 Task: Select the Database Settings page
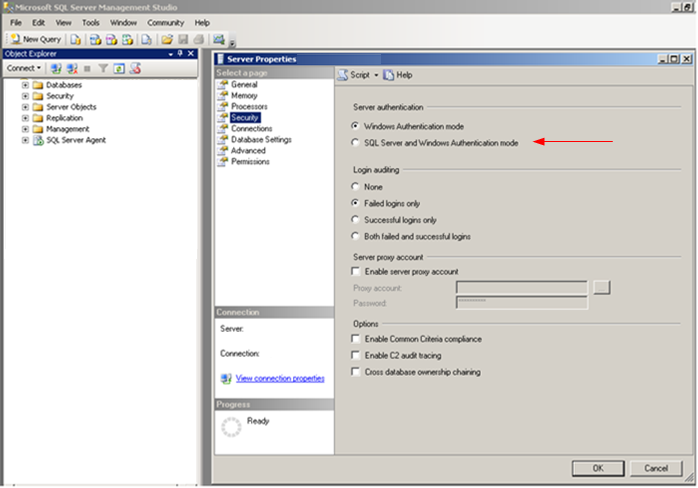point(261,140)
